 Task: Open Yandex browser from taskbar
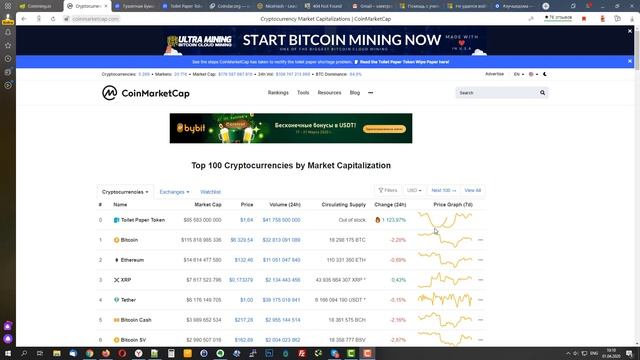coord(138,353)
